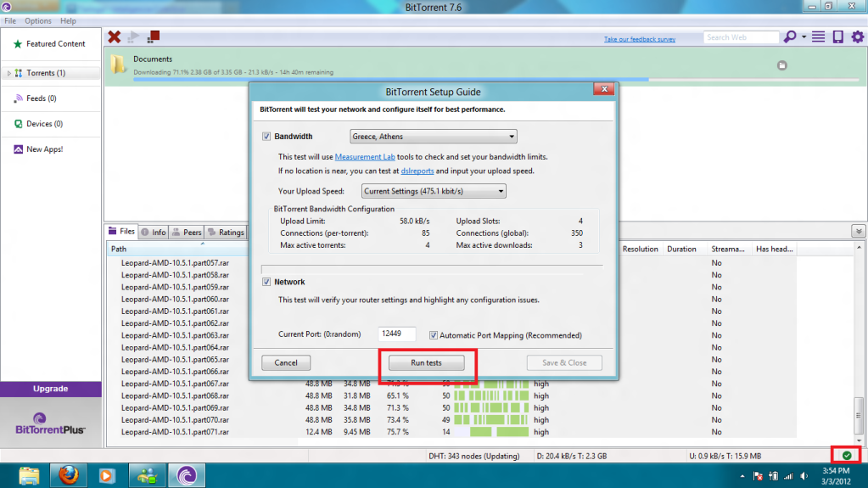Click the red X remove torrent icon
The height and width of the screenshot is (488, 868).
click(x=114, y=37)
